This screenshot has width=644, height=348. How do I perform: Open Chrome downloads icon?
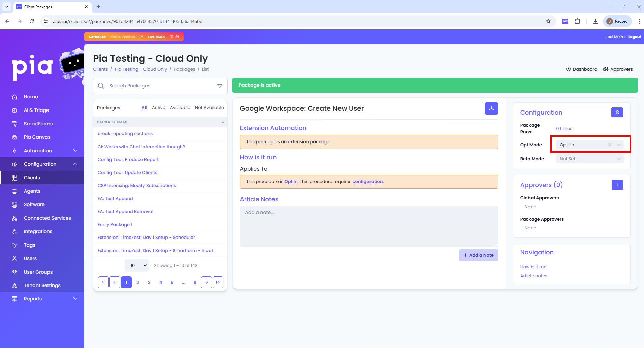tap(595, 21)
